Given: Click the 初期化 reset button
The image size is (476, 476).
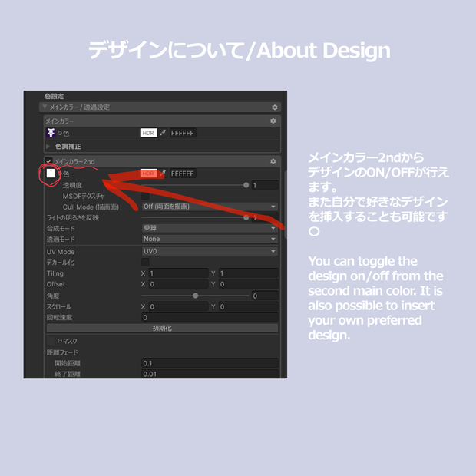Looking at the screenshot, I should pos(162,328).
